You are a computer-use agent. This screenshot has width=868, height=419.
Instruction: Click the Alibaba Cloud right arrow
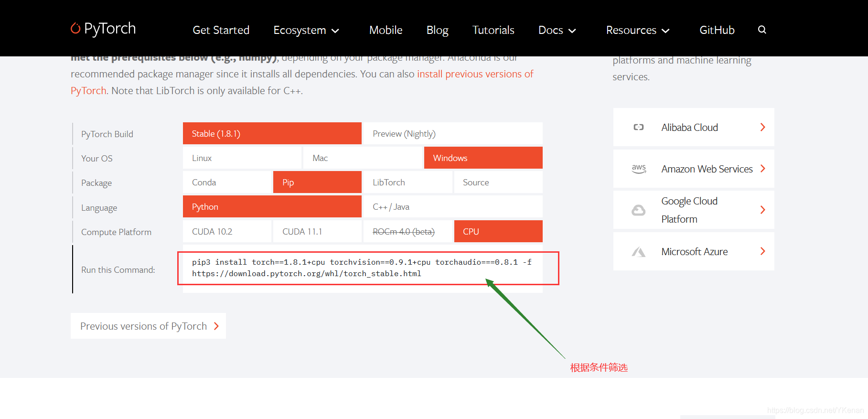tap(762, 127)
